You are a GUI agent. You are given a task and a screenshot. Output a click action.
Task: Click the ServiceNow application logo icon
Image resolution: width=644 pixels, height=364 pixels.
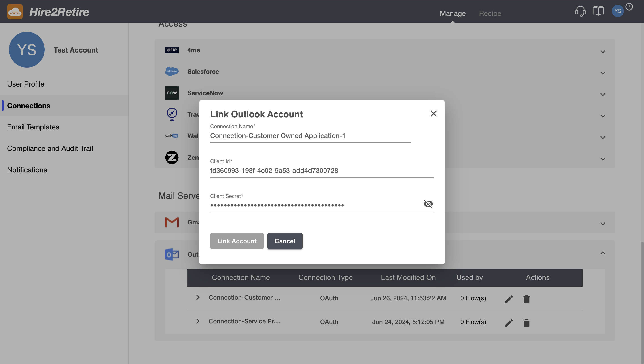click(x=172, y=93)
